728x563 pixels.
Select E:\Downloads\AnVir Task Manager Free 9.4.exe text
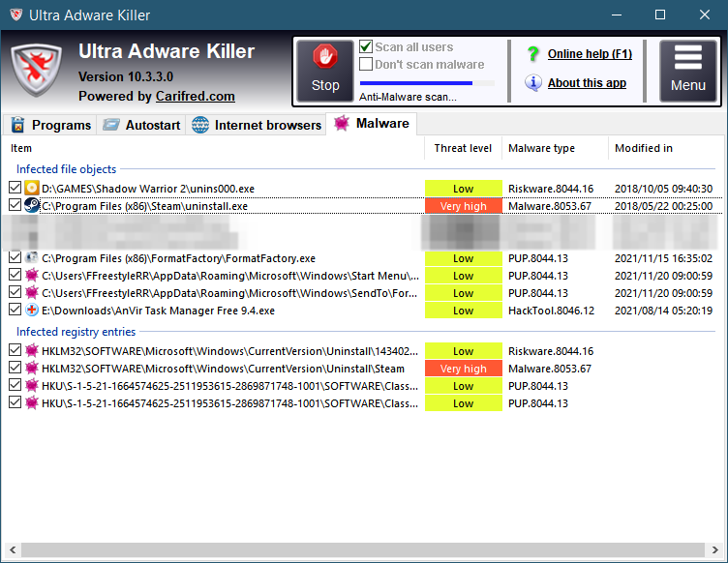[x=159, y=311]
